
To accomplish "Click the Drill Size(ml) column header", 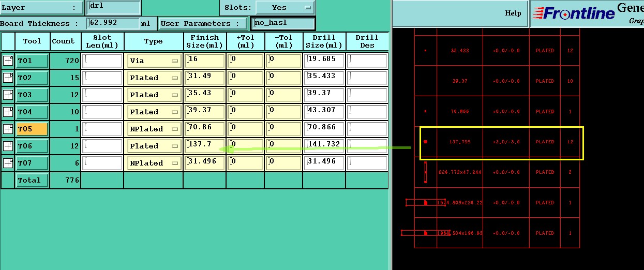I will tap(324, 41).
